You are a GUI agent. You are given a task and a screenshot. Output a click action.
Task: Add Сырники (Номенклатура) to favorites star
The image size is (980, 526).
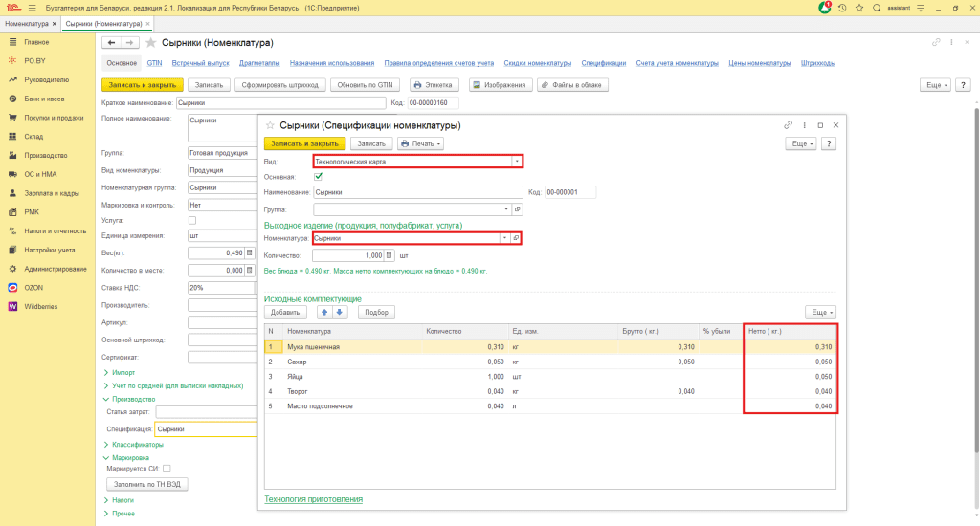[150, 42]
